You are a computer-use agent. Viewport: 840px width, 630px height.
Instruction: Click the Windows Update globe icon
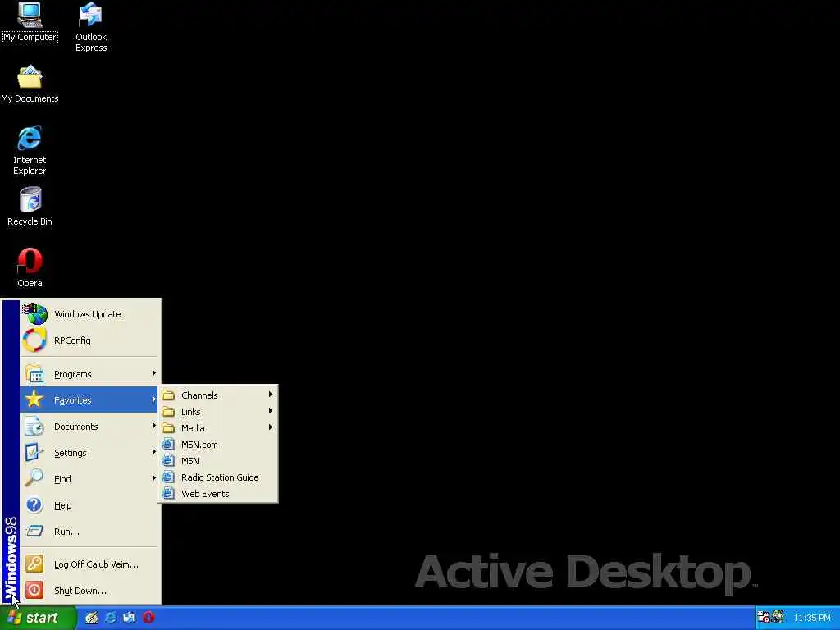pyautogui.click(x=34, y=314)
